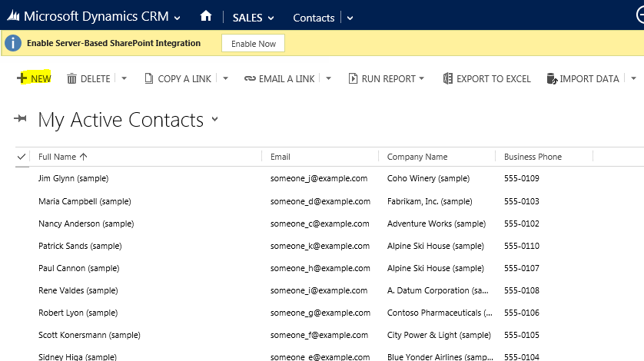This screenshot has width=644, height=361.
Task: Click phone number 555-0109
Action: (x=522, y=178)
